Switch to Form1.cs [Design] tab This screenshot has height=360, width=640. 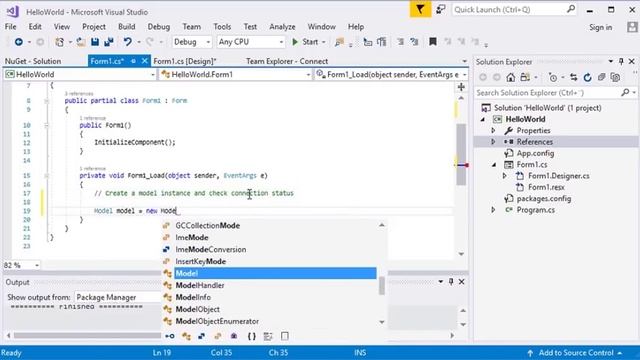click(184, 61)
